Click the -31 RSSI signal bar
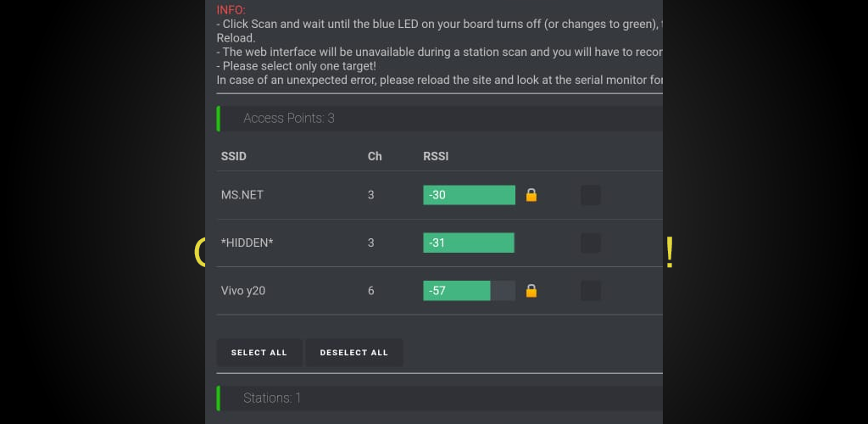 coord(470,243)
